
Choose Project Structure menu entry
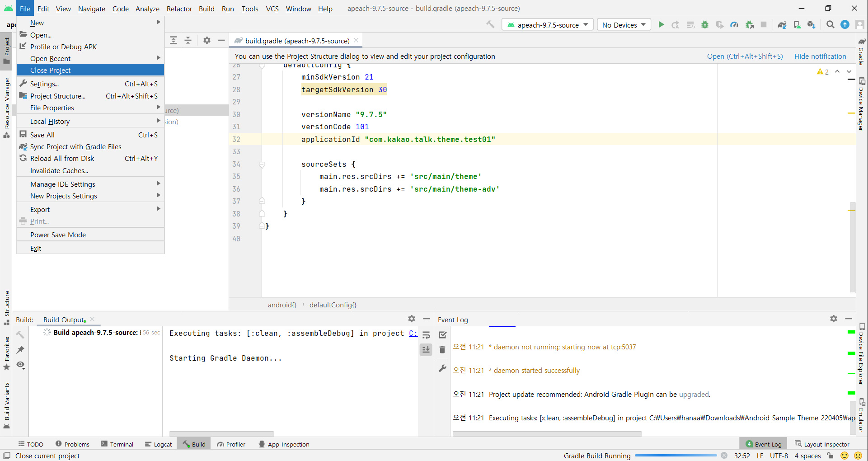(90, 96)
